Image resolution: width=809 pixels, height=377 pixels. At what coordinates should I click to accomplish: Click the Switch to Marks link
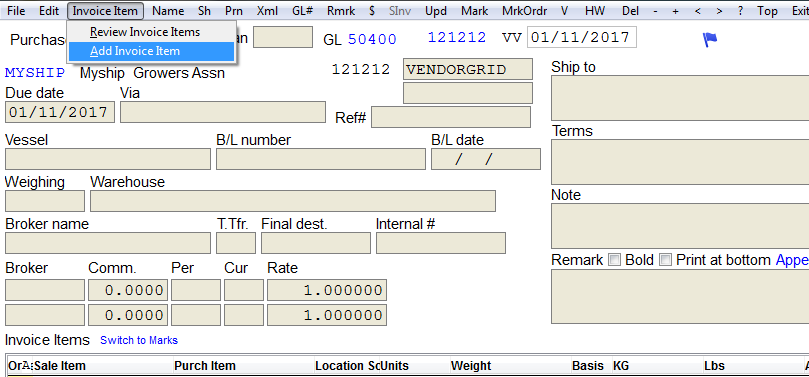coord(139,340)
